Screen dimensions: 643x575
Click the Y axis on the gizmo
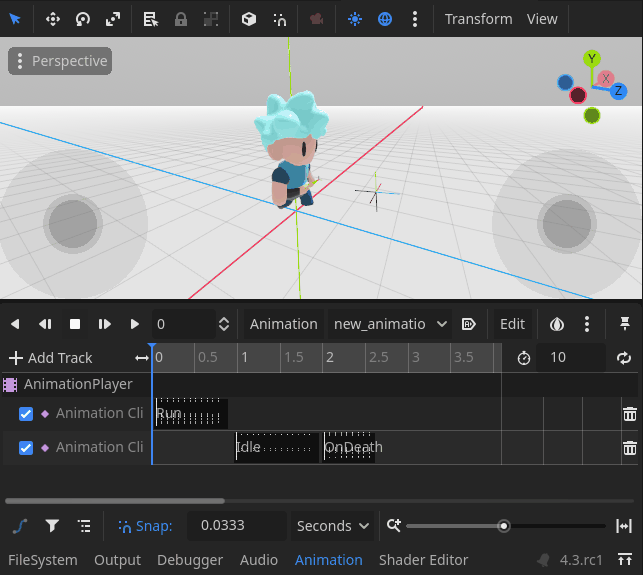tap(592, 59)
